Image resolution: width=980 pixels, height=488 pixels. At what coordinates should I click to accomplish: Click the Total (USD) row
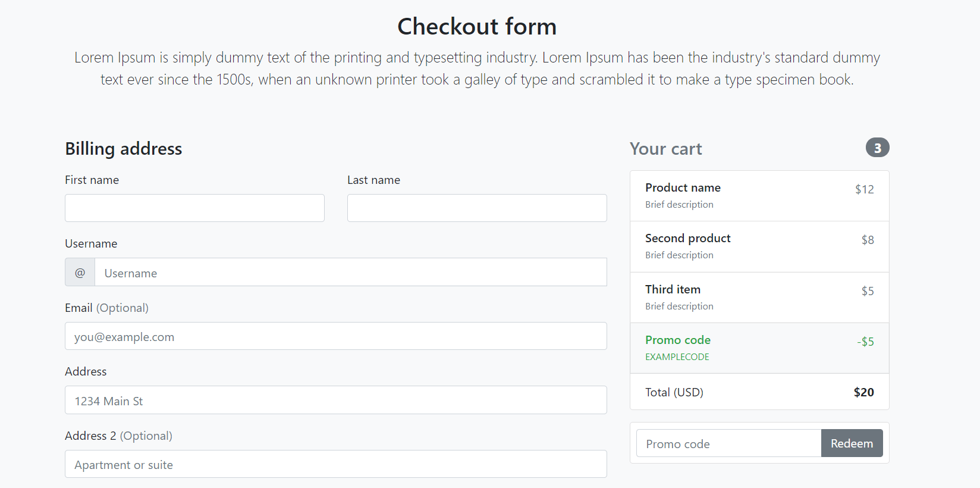(674, 392)
